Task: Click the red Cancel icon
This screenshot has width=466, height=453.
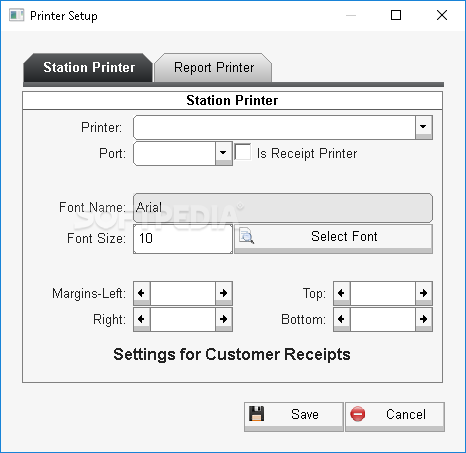Action: pyautogui.click(x=358, y=414)
